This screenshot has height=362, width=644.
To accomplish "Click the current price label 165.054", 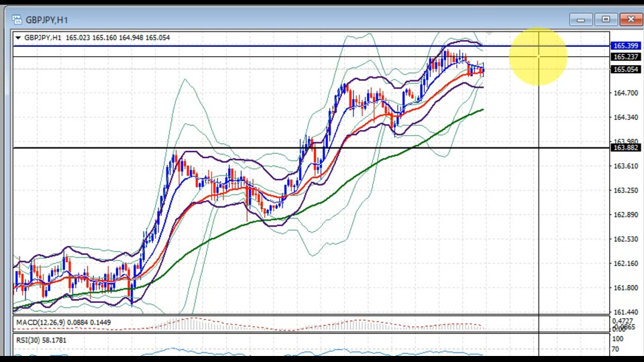I will tap(625, 69).
